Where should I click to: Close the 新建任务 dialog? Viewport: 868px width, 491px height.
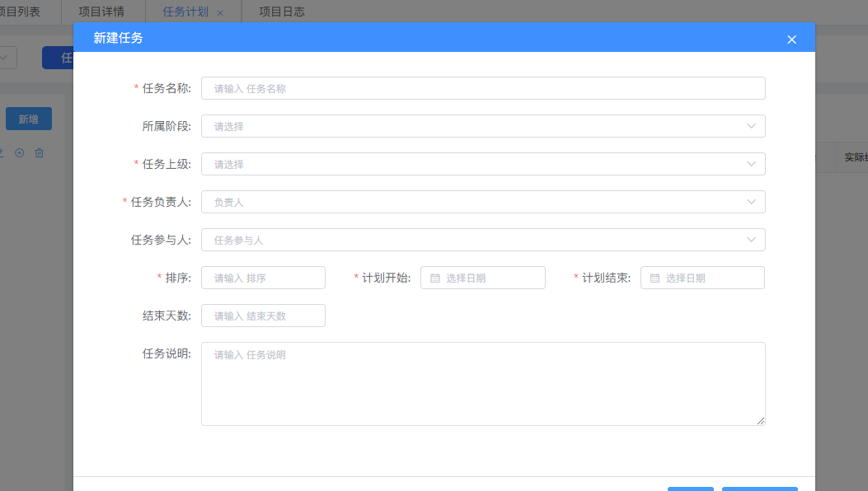(791, 40)
